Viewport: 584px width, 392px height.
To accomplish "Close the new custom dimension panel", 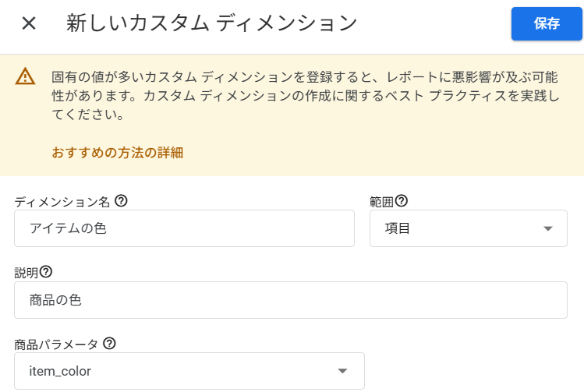I will [x=29, y=23].
